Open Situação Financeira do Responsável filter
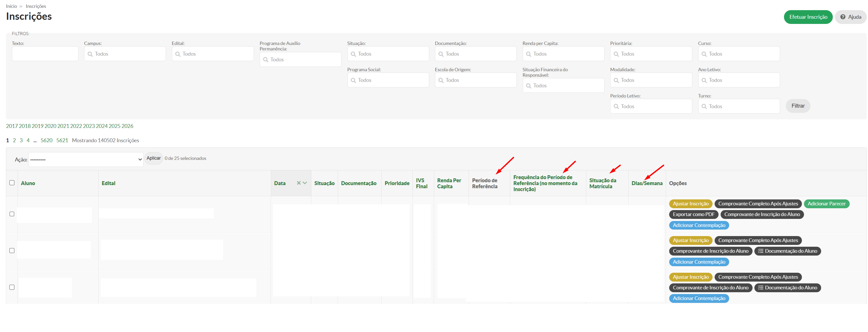 click(x=563, y=86)
